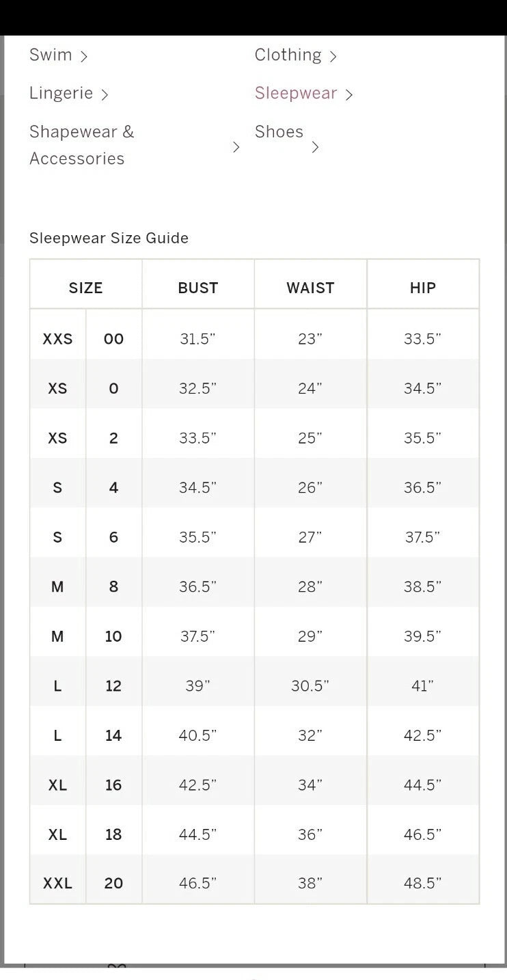
Task: Click the SIZE column header
Action: 85,288
